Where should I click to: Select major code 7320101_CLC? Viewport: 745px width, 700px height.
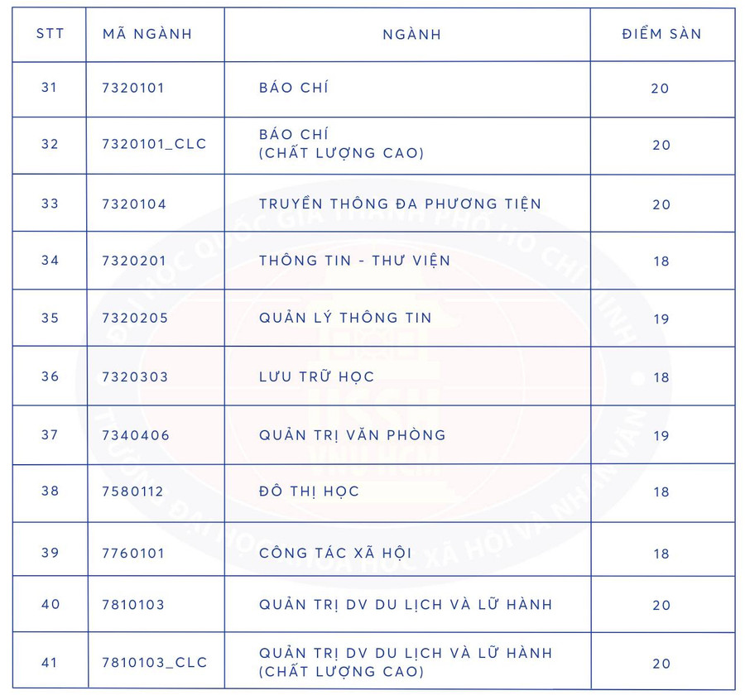tap(154, 144)
